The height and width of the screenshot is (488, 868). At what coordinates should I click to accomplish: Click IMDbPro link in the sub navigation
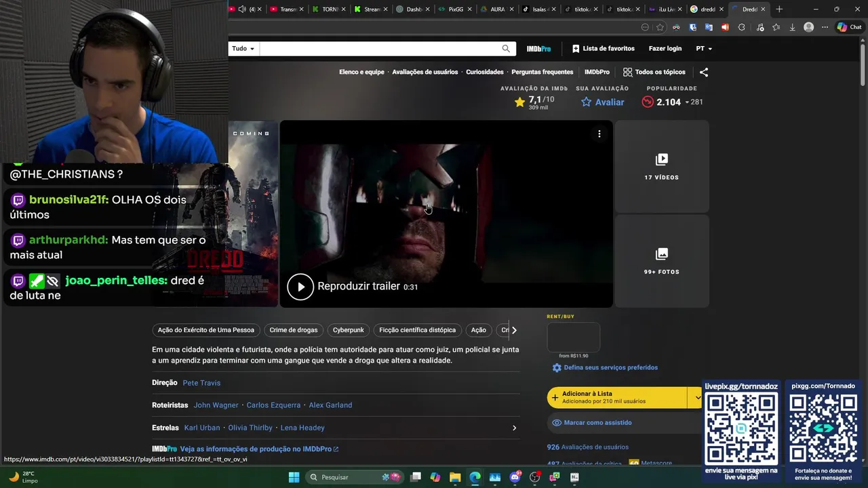coord(597,72)
